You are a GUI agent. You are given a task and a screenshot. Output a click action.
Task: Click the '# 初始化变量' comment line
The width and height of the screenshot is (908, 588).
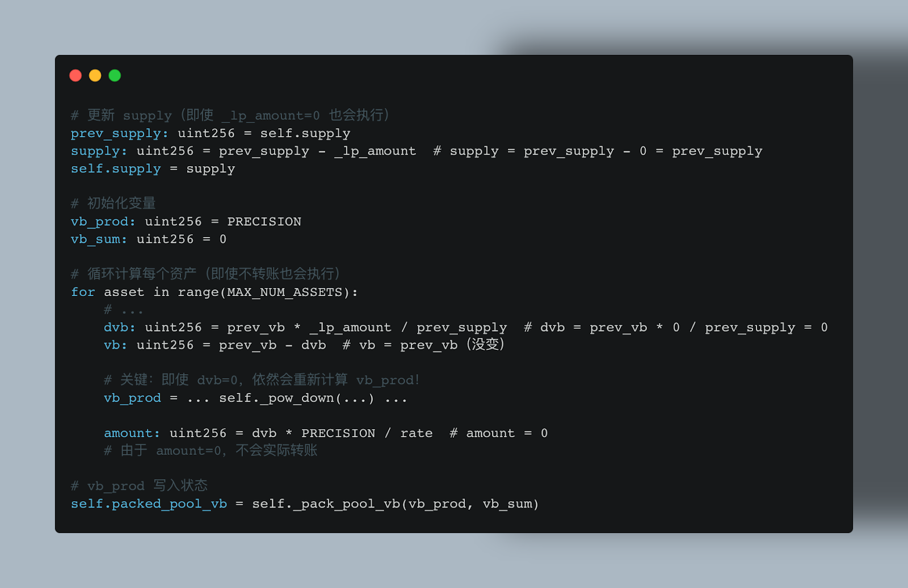click(x=113, y=204)
